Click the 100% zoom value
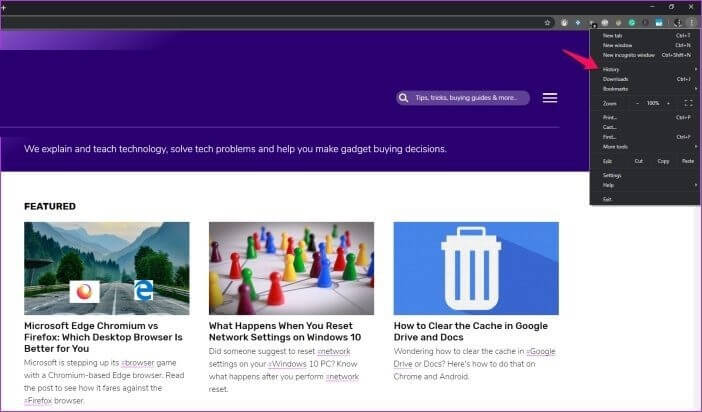Screen dimensions: 702x412 click(653, 103)
